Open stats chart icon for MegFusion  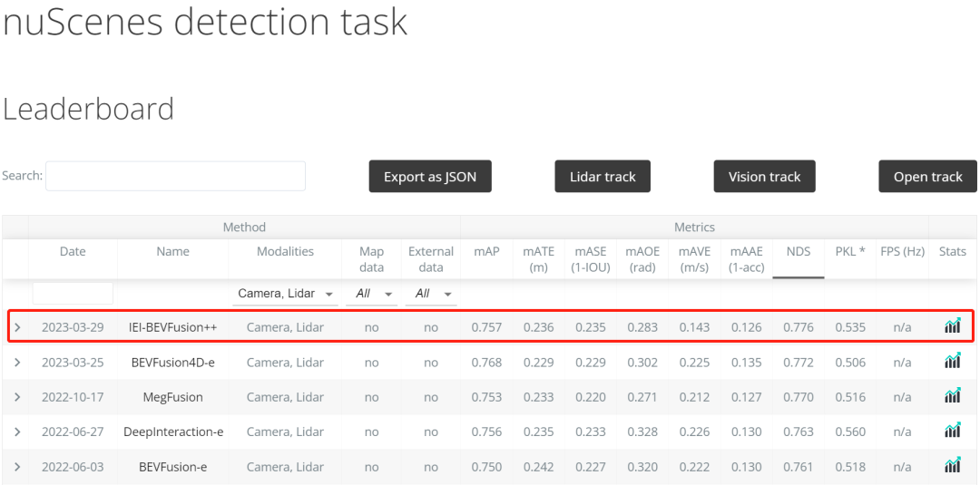pos(952,396)
